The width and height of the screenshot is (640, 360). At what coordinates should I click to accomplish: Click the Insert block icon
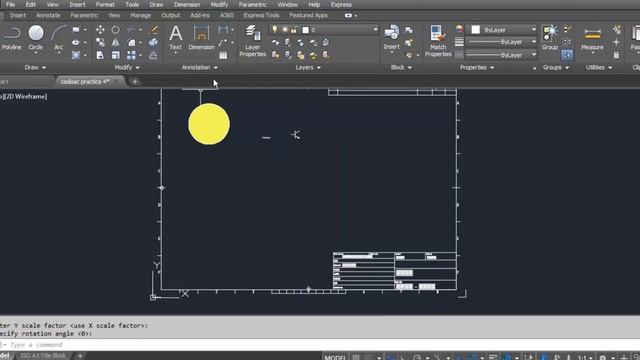point(391,38)
